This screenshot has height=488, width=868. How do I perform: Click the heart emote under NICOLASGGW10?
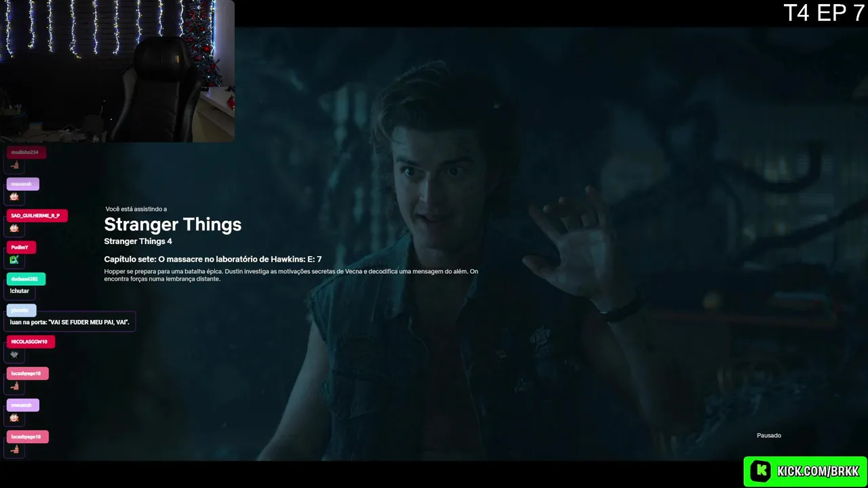click(x=14, y=354)
